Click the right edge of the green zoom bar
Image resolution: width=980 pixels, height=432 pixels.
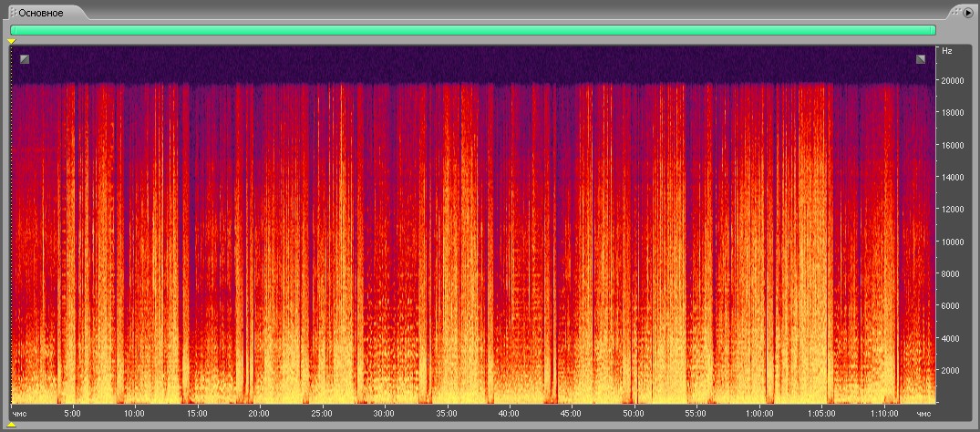(933, 30)
